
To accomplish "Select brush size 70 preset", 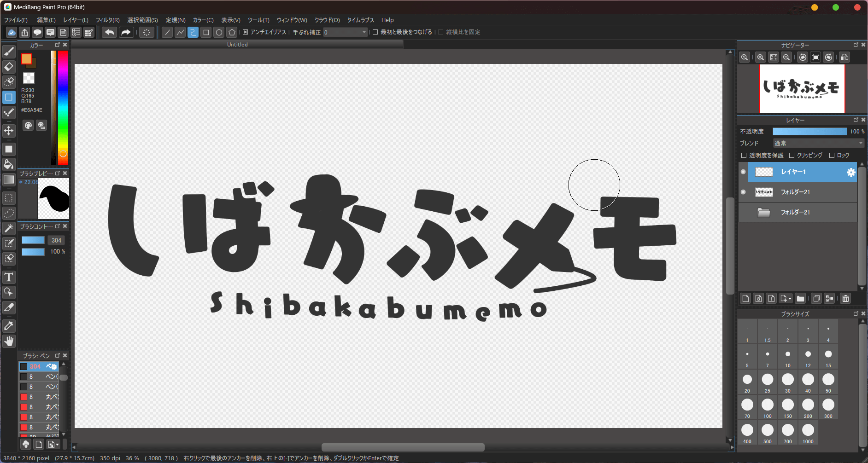I will tap(747, 408).
